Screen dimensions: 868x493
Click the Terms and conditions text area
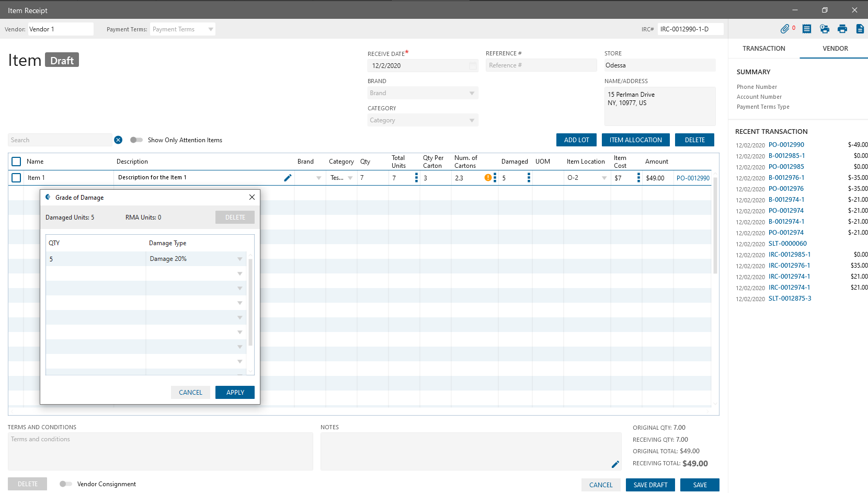click(x=160, y=451)
